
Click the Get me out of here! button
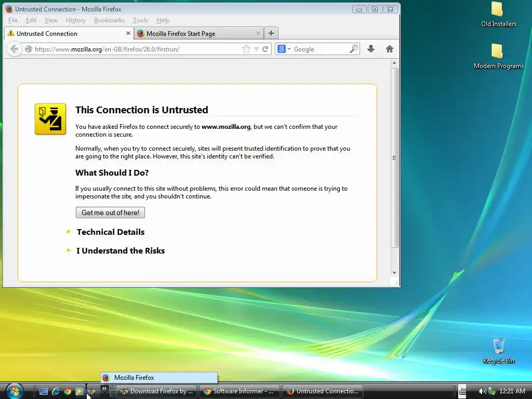coord(110,212)
